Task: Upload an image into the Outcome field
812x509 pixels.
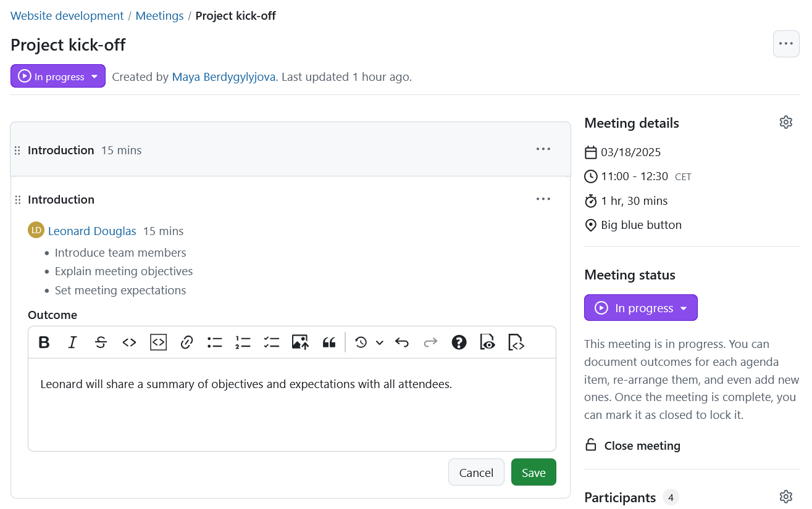Action: pyautogui.click(x=300, y=342)
